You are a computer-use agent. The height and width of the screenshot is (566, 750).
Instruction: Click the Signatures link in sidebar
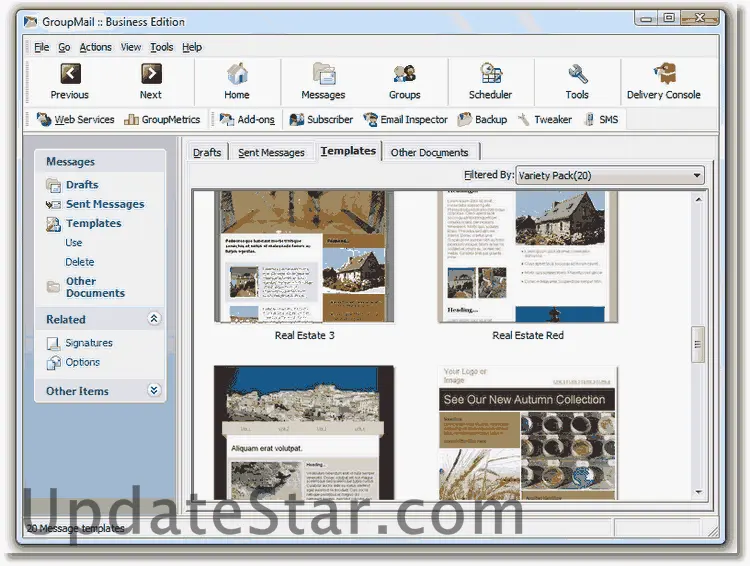click(89, 343)
